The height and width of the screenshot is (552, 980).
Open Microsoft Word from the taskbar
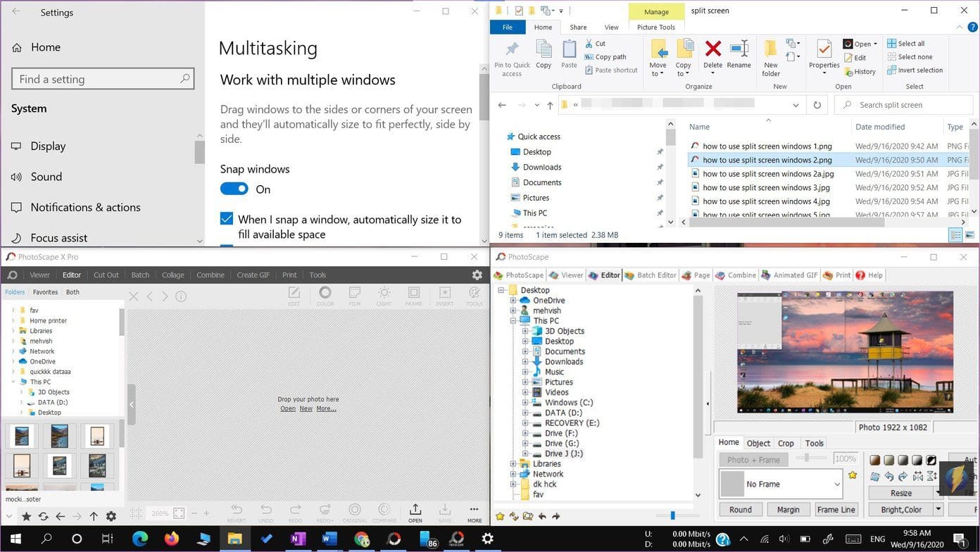tap(329, 539)
